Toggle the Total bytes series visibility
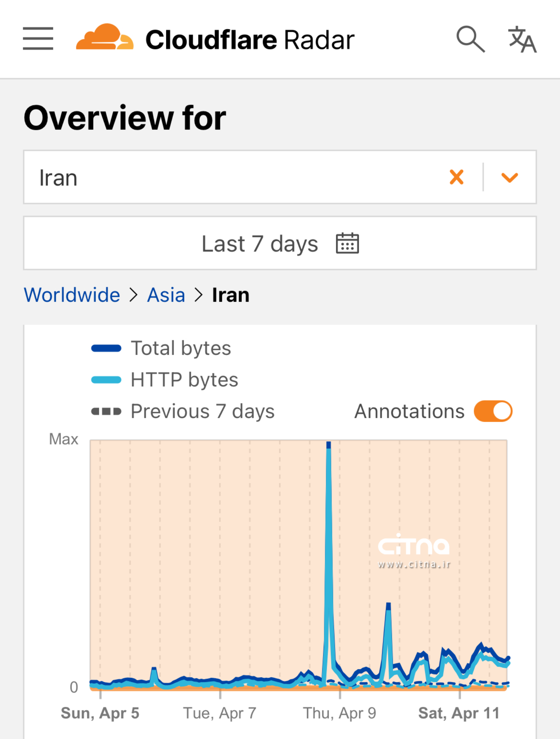 click(162, 347)
